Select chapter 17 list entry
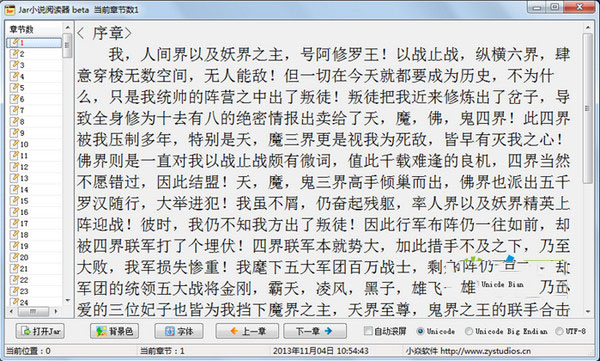Viewport: 600px width, 361px height. (34, 223)
